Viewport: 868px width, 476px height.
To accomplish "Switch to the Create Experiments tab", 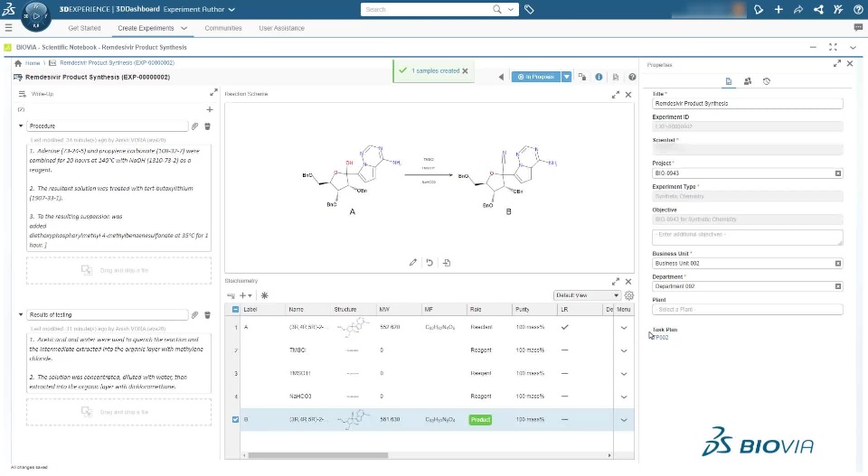I will pyautogui.click(x=146, y=28).
